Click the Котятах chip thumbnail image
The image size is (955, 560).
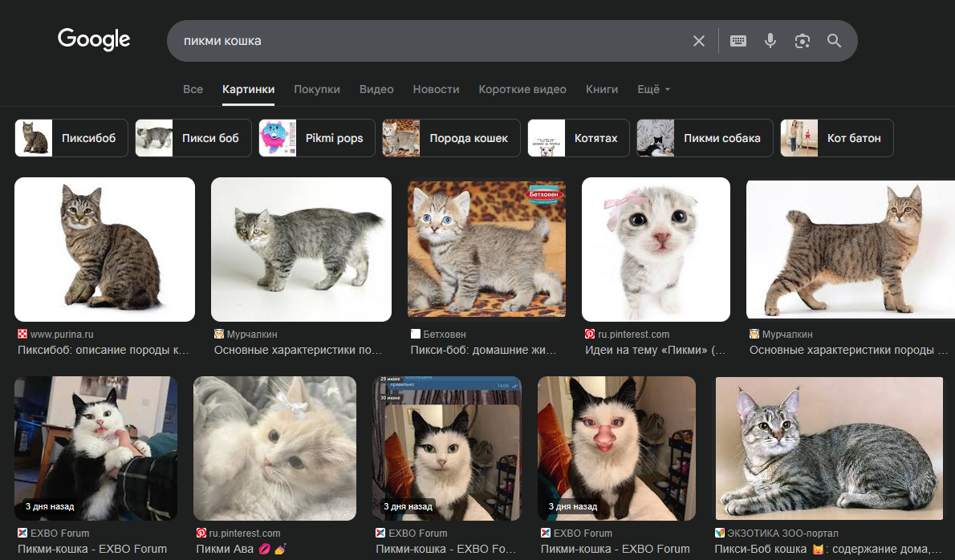click(547, 138)
